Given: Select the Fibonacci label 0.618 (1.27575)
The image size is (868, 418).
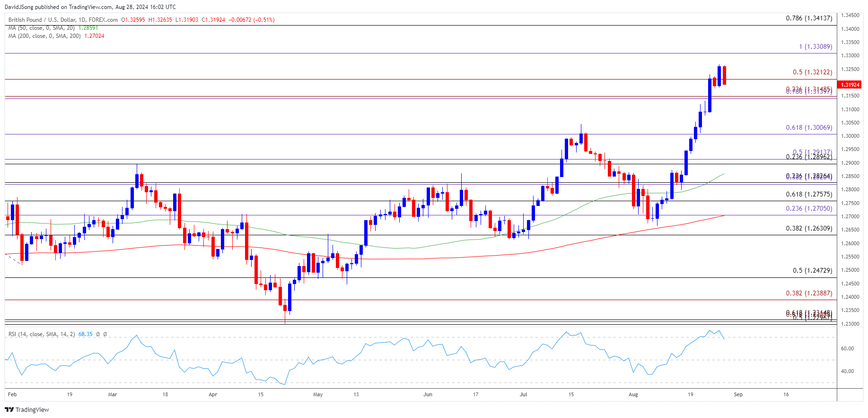Looking at the screenshot, I should click(809, 195).
